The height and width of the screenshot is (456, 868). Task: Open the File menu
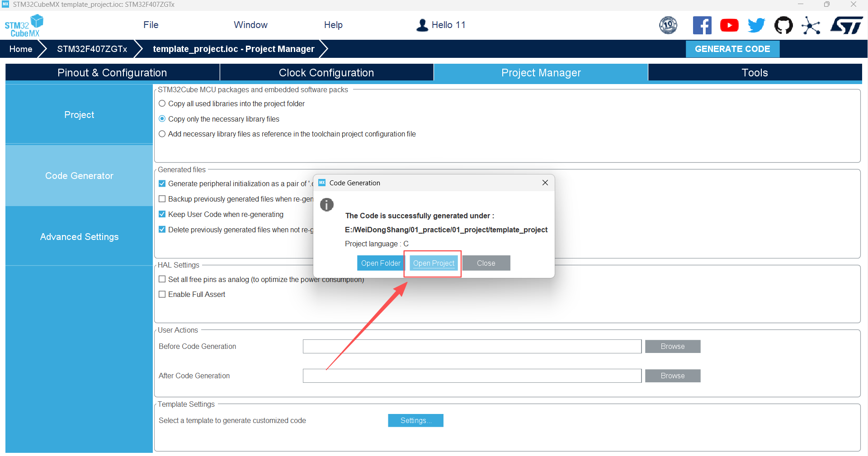[x=151, y=25]
